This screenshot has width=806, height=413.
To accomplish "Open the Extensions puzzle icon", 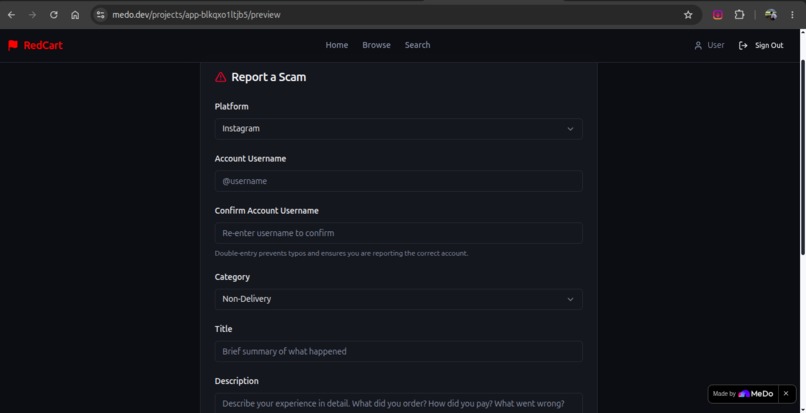I will [739, 15].
